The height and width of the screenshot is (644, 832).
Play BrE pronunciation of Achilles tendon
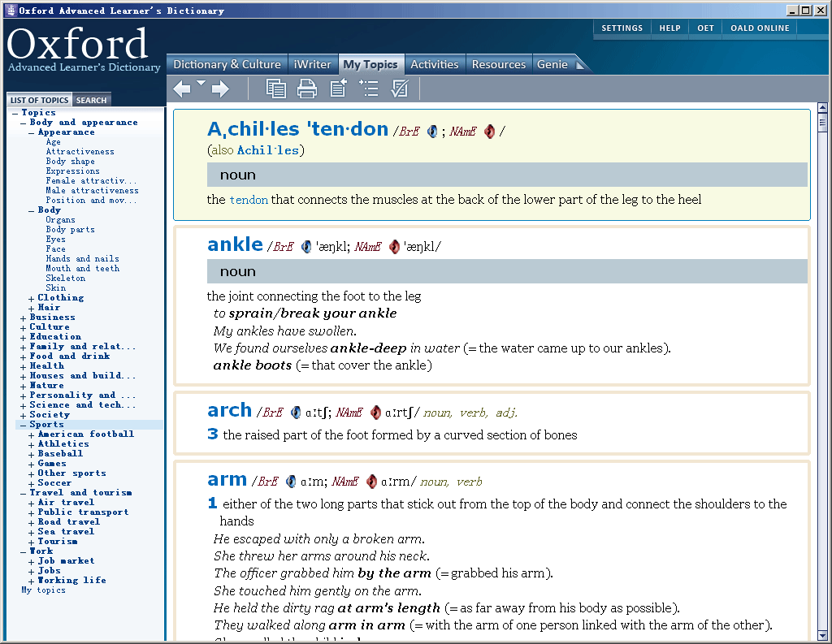(x=432, y=131)
